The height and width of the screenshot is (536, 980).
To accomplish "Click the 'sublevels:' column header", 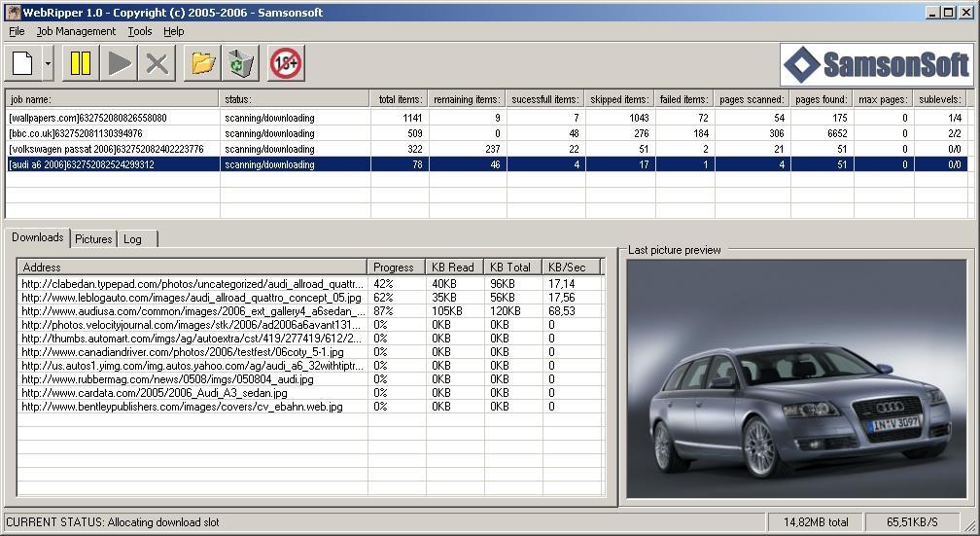I will [x=940, y=99].
